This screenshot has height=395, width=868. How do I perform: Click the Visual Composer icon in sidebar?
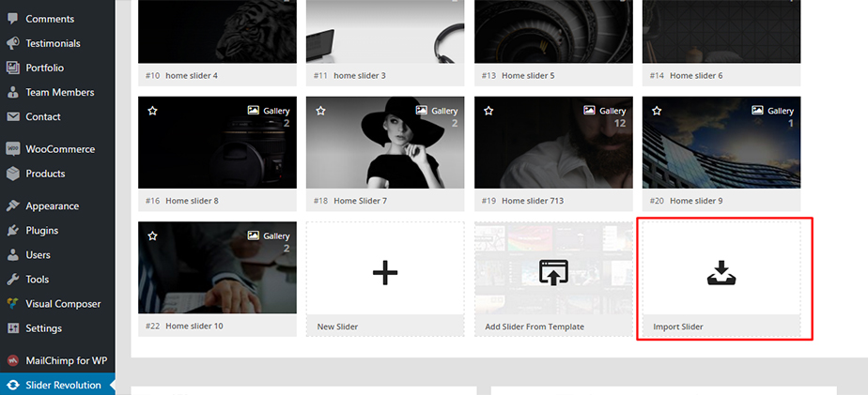[13, 304]
